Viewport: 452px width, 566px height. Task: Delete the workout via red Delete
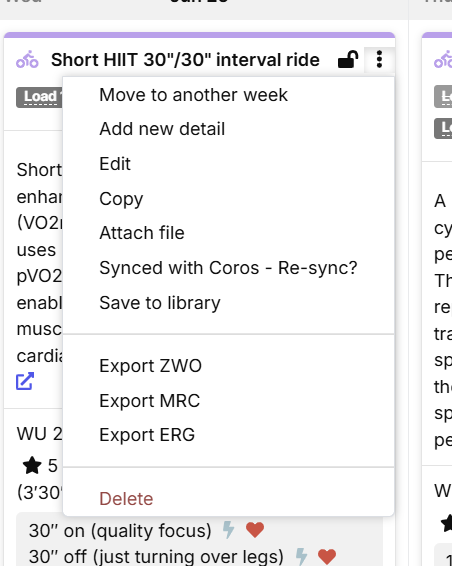click(x=229, y=499)
